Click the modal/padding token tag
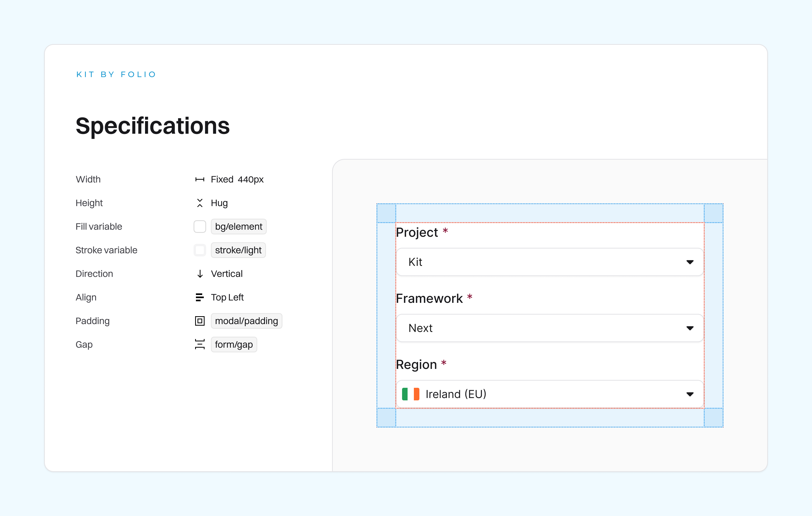This screenshot has width=812, height=516. (x=247, y=321)
